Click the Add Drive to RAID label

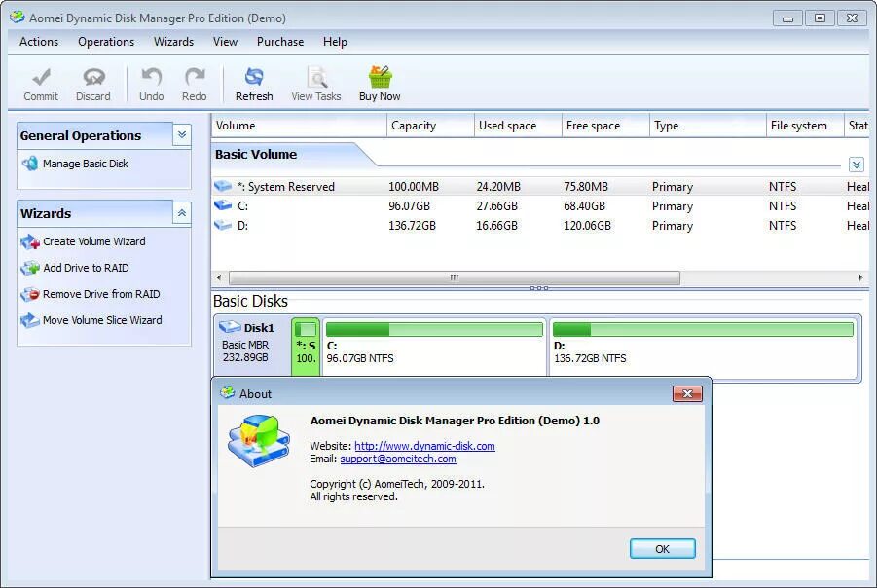pos(86,268)
